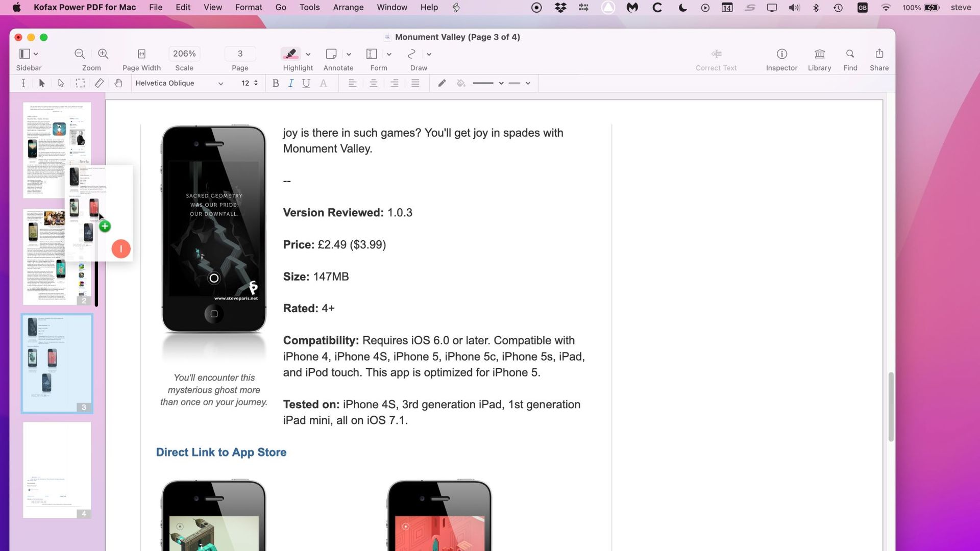This screenshot has width=980, height=551.
Task: Open the Tools menu
Action: [309, 8]
